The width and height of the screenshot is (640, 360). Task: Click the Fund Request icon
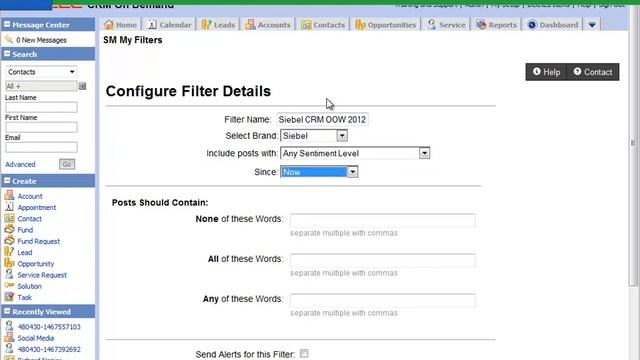pyautogui.click(x=9, y=241)
